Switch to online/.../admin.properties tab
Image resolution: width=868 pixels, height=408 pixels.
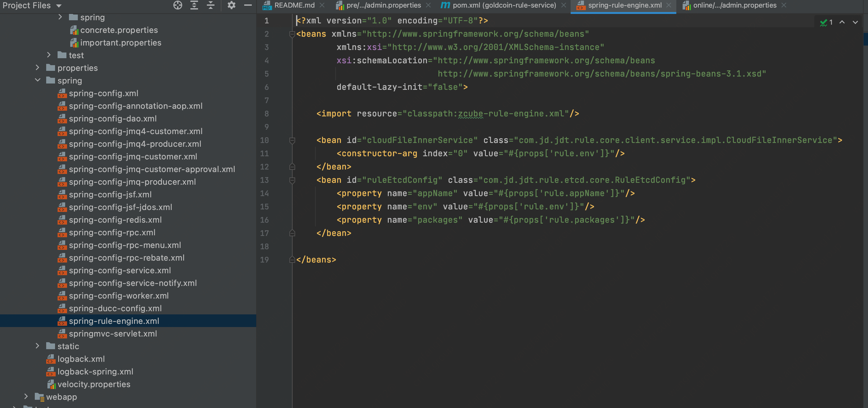pos(735,5)
